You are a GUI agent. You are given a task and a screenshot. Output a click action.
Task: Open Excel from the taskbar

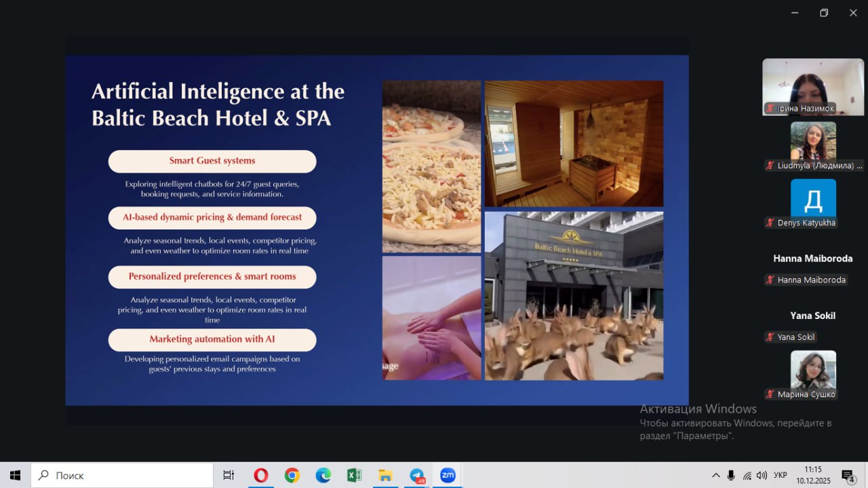pyautogui.click(x=354, y=475)
